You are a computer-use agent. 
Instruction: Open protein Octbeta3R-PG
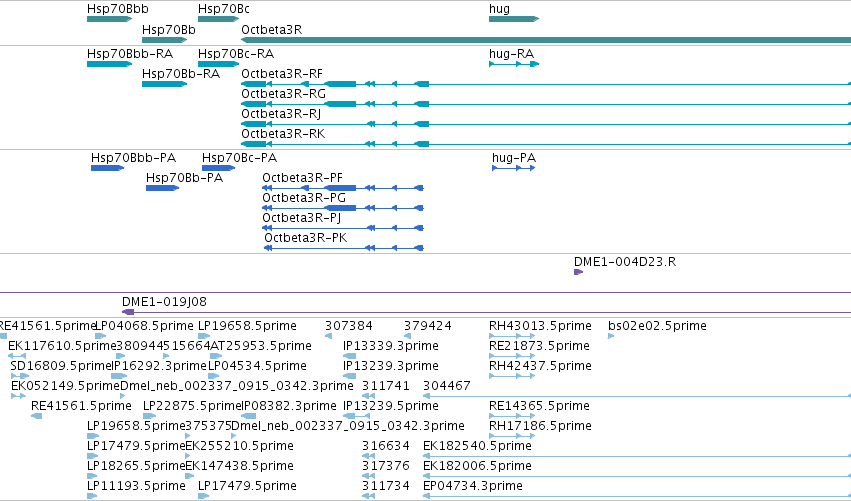click(x=304, y=198)
